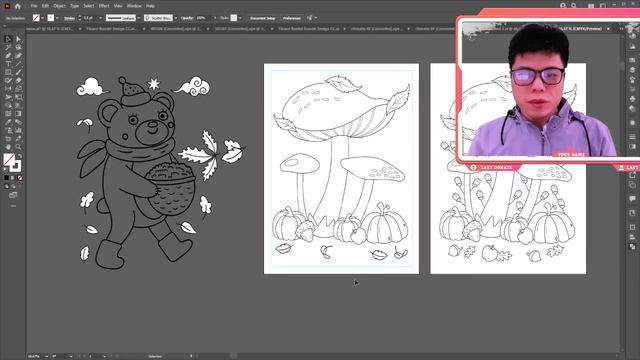This screenshot has height=360, width=640.
Task: Select the Line Segment tool
Action: click(x=18, y=64)
